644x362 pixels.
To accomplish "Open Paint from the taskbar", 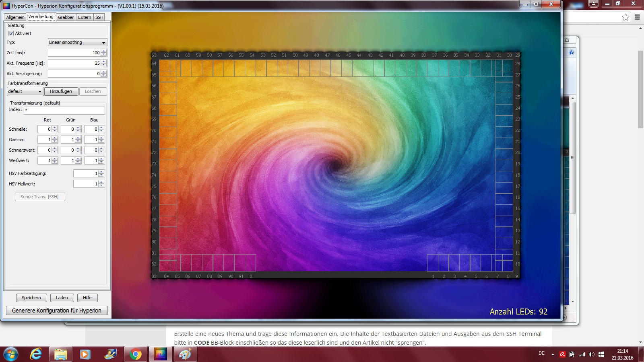I will pos(185,354).
